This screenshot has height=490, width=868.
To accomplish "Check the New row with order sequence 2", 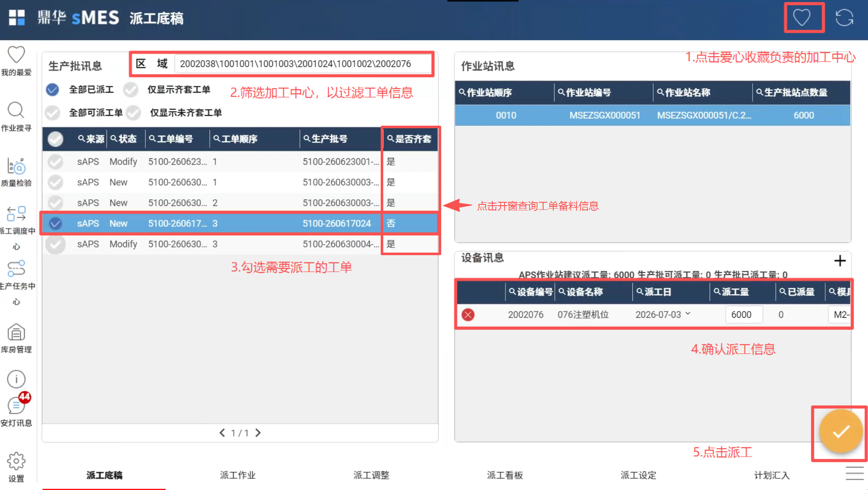I will pos(55,203).
